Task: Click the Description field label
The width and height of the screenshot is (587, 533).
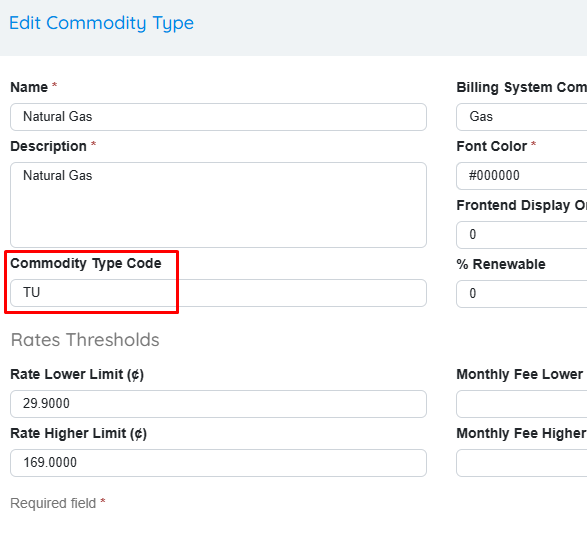Action: 48,146
